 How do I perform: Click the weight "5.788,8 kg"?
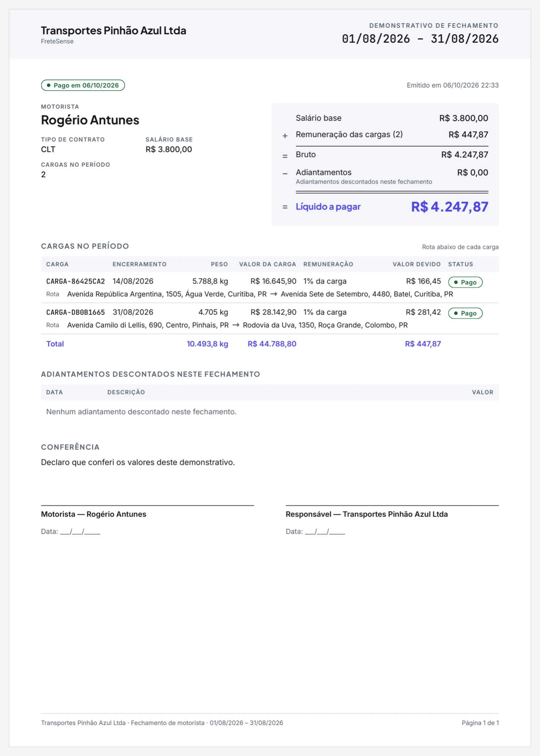tap(210, 281)
